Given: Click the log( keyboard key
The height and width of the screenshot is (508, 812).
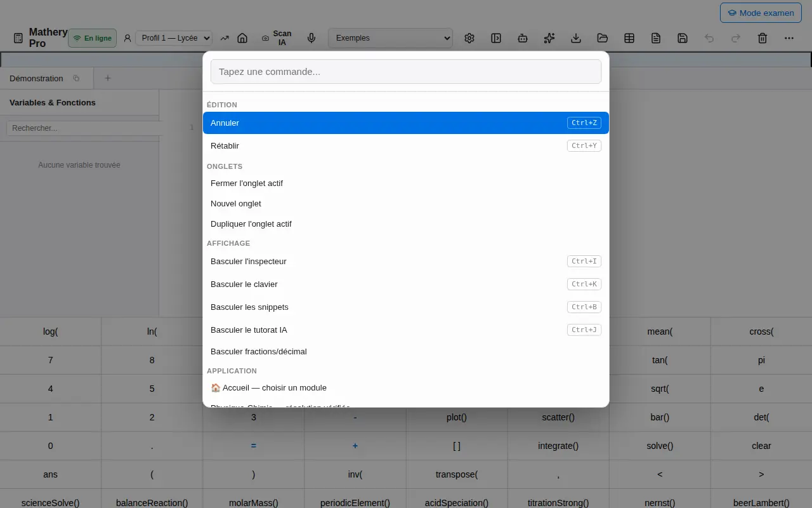Looking at the screenshot, I should point(51,331).
